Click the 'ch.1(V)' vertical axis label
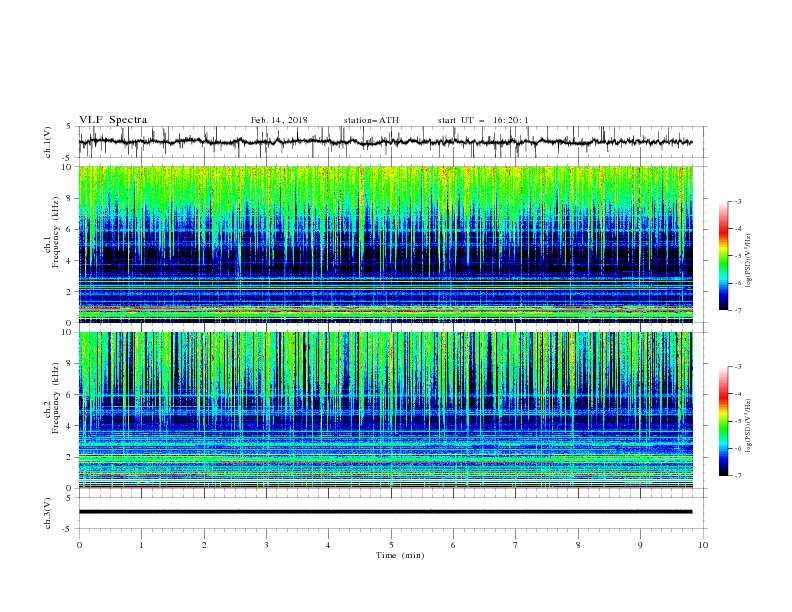The width and height of the screenshot is (792, 612). [48, 142]
